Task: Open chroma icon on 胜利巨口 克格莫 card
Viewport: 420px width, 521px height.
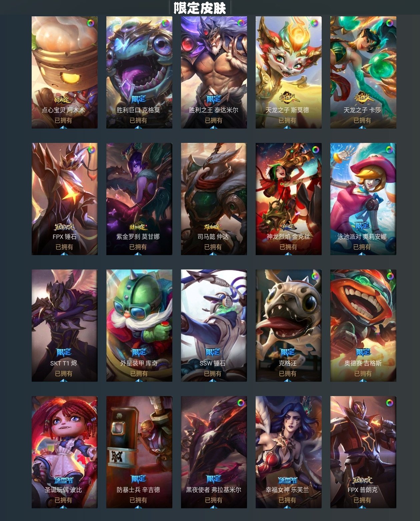Action: [x=165, y=23]
